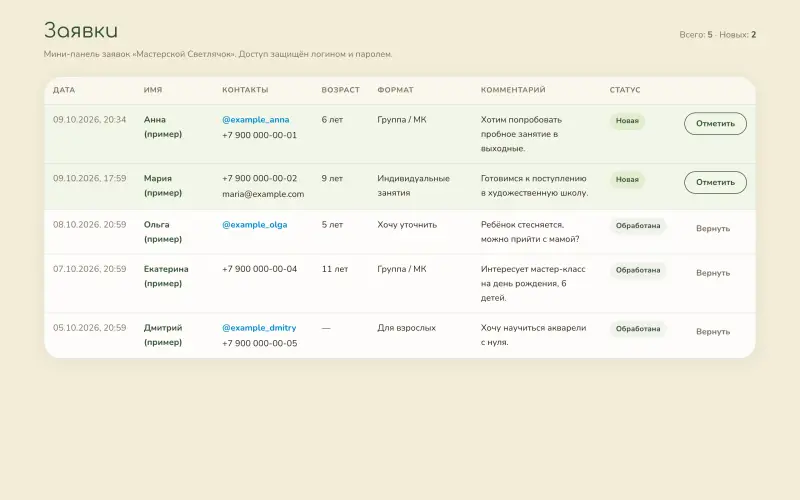Image resolution: width=800 pixels, height=500 pixels.
Task: Click the Всего: 5 · Новых: 2 counter
Action: pyautogui.click(x=717, y=35)
